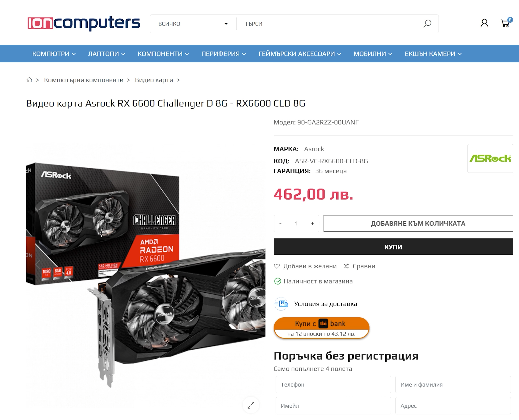The image size is (519, 420).
Task: Click the black КУПИ button
Action: tap(393, 247)
